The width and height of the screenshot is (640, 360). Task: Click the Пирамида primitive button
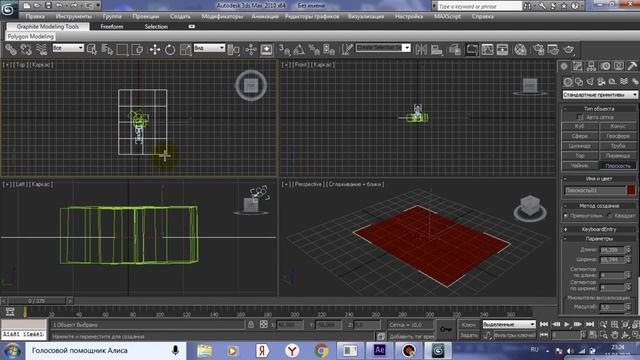[618, 156]
